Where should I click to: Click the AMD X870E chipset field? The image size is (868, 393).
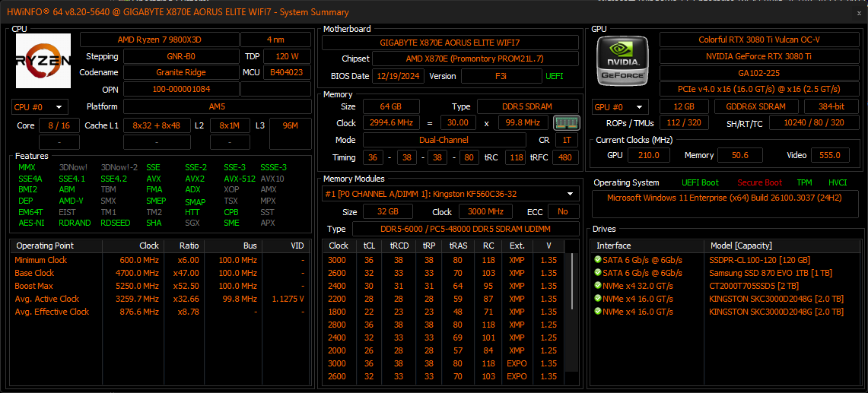(475, 59)
